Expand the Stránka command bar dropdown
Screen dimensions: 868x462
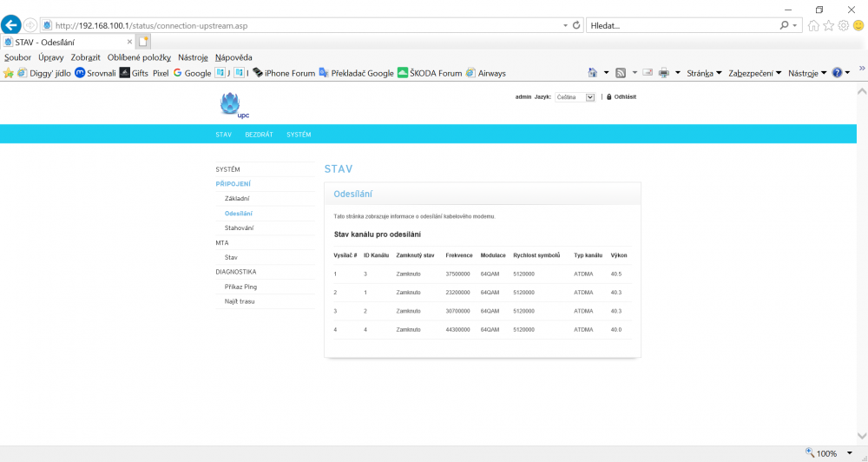(x=704, y=73)
